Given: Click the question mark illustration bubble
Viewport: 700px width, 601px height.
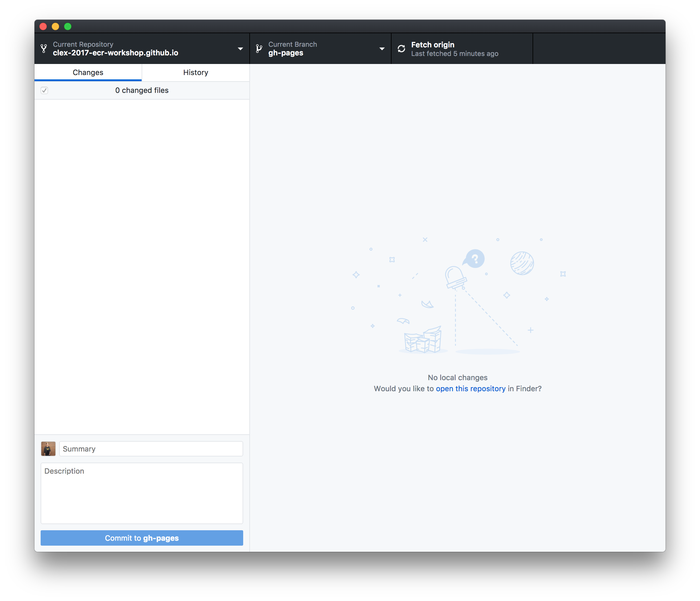Looking at the screenshot, I should click(475, 259).
